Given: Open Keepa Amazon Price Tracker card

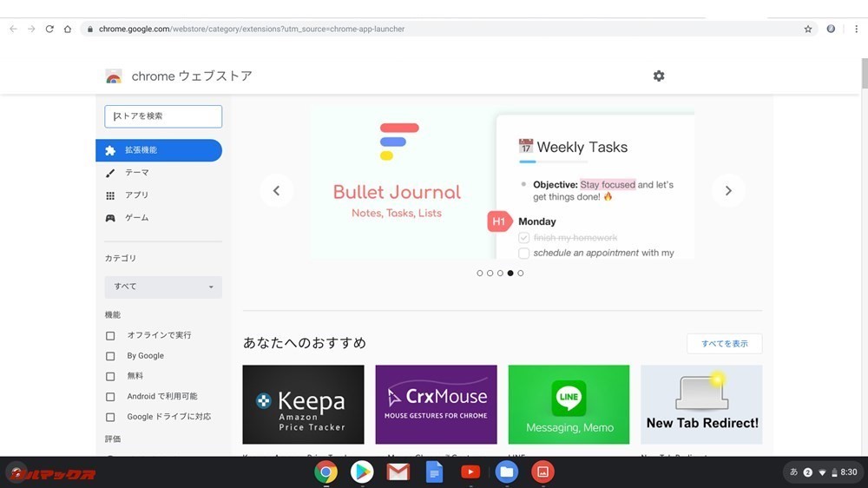Looking at the screenshot, I should click(x=303, y=405).
